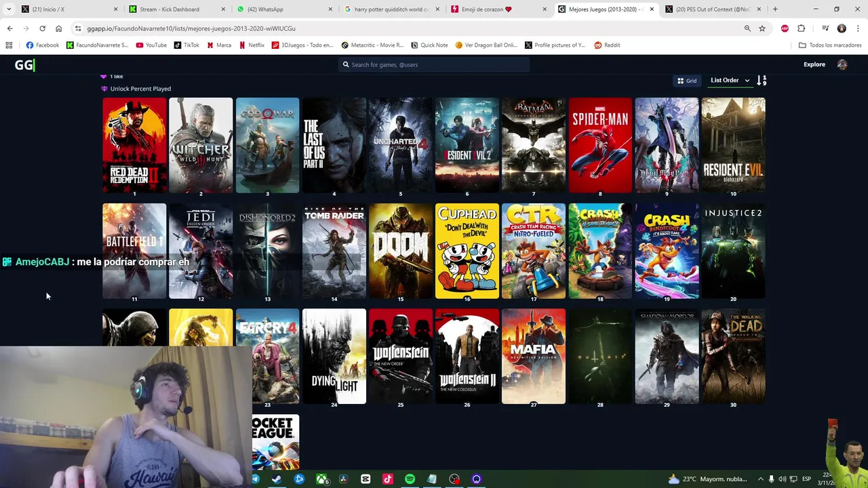The image size is (868, 488).
Task: Select Battlefield 1 cover
Action: 134,251
